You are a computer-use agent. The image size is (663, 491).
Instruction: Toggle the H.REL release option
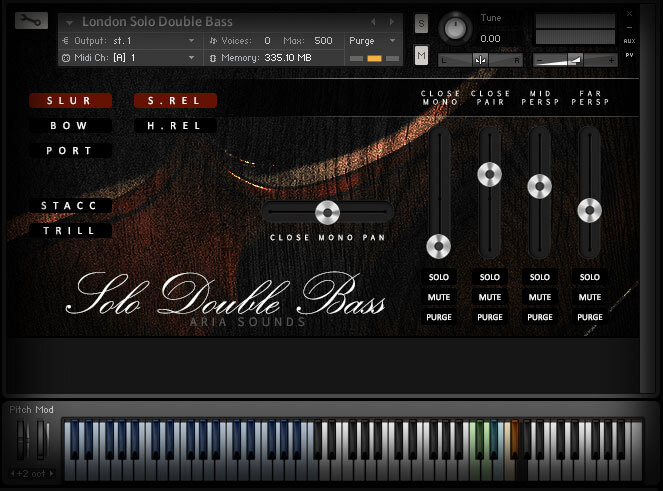(x=175, y=126)
